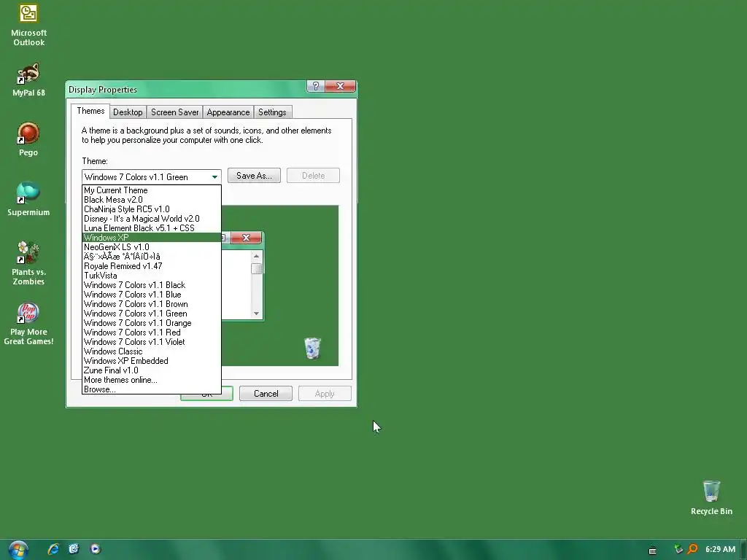Close the Display Properties dialog
Image resolution: width=747 pixels, height=560 pixels.
[x=340, y=86]
